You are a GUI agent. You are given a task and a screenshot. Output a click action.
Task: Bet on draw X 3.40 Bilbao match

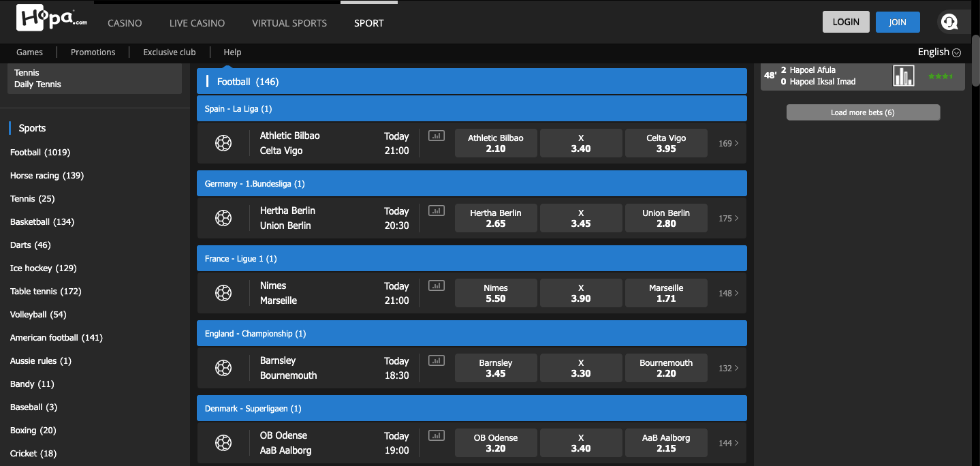581,143
